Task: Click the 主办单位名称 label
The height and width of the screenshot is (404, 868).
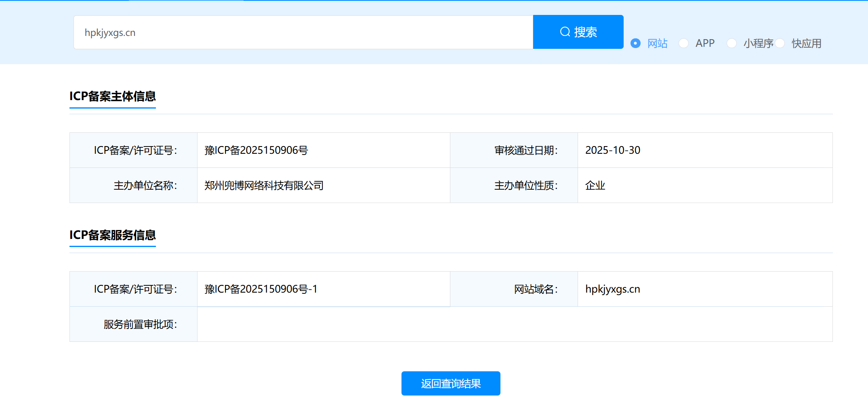Action: (145, 185)
